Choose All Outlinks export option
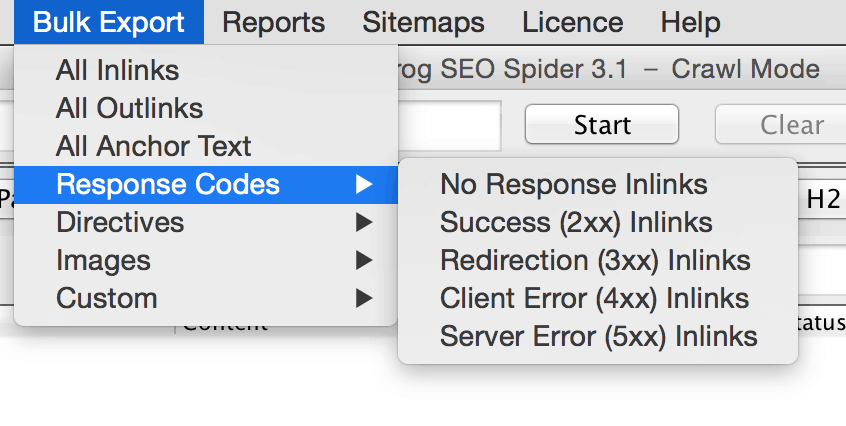Image resolution: width=846 pixels, height=426 pixels. (x=130, y=108)
